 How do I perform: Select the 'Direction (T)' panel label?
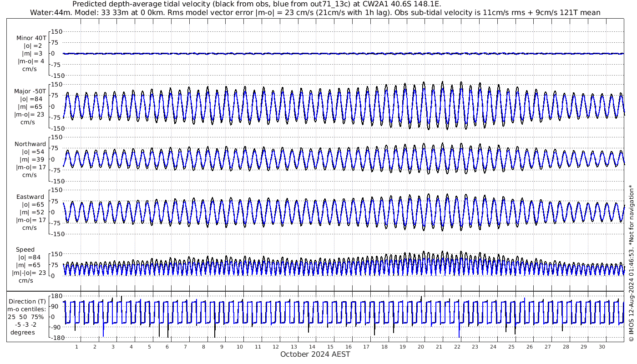pos(28,301)
